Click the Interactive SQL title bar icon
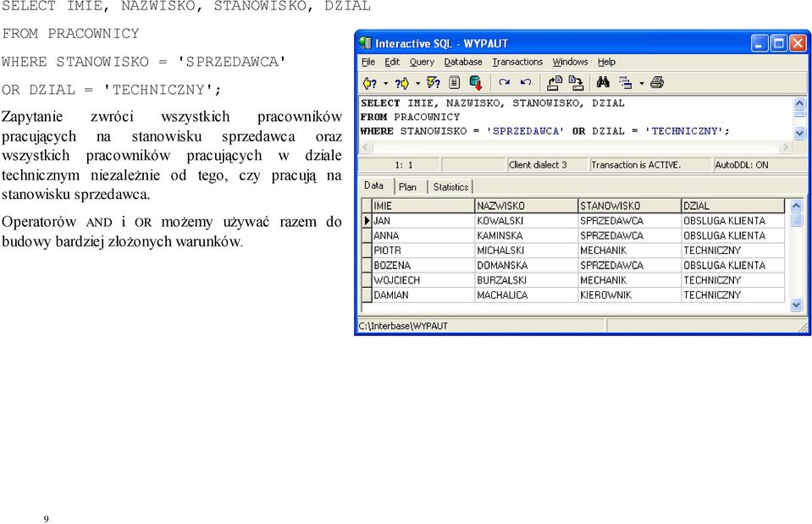Image resolution: width=812 pixels, height=524 pixels. [365, 43]
